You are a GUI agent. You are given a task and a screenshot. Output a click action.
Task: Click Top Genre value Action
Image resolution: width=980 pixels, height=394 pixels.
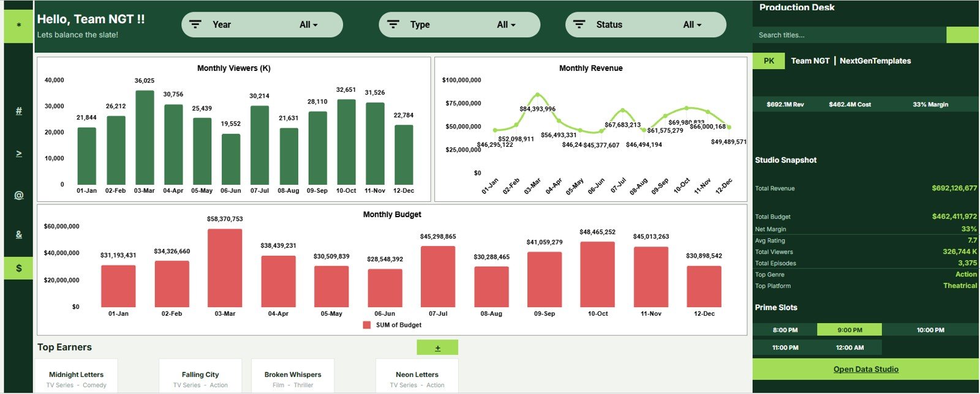pos(966,274)
